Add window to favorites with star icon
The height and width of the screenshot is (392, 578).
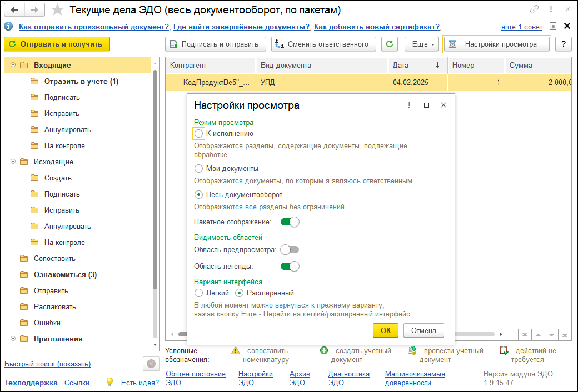(57, 10)
